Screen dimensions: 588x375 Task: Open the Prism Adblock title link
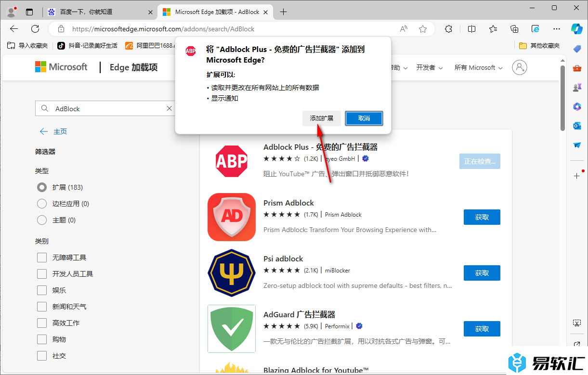288,203
